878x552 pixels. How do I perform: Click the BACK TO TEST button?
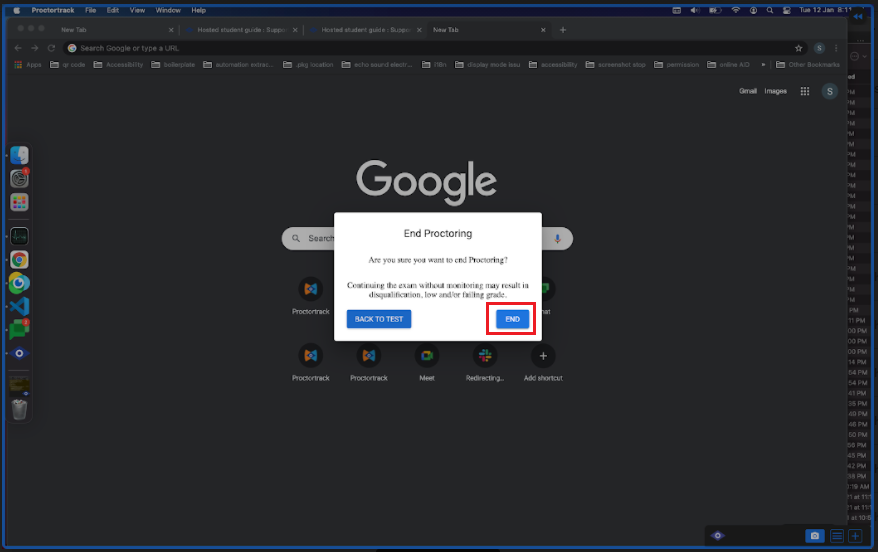[x=379, y=319]
